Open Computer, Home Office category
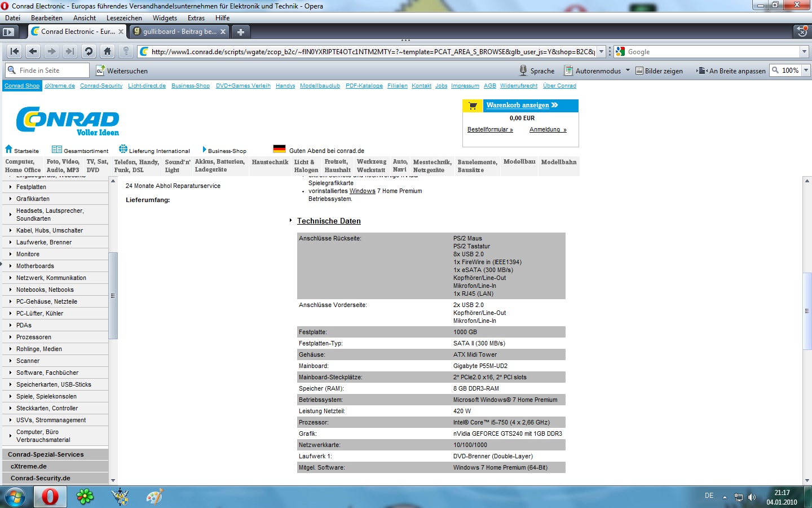Image resolution: width=812 pixels, height=508 pixels. tap(23, 165)
